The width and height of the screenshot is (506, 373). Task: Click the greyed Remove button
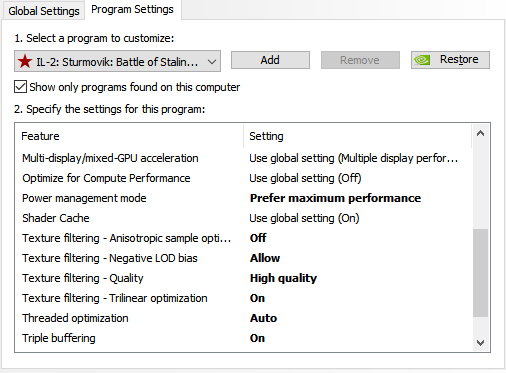360,60
